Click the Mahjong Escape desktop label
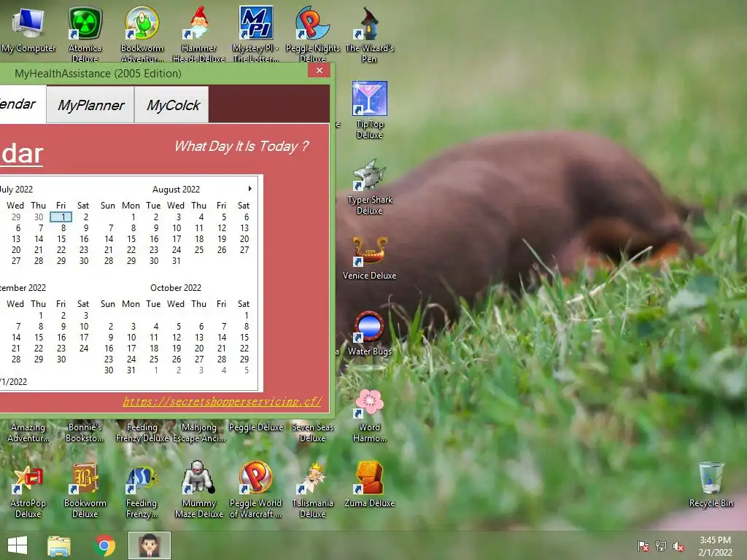 tap(198, 432)
